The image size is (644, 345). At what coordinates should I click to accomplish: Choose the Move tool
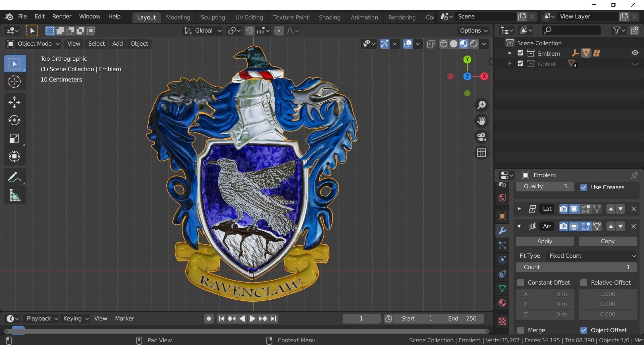tap(15, 102)
